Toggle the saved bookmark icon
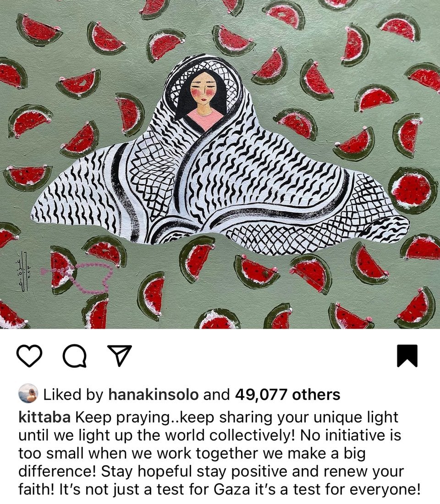The image size is (440, 504). [x=407, y=356]
